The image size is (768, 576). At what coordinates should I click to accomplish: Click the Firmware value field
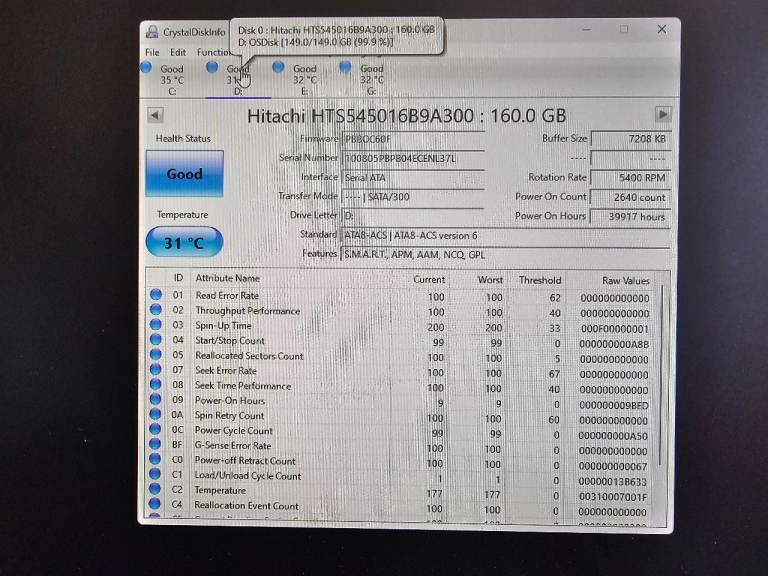pyautogui.click(x=413, y=139)
